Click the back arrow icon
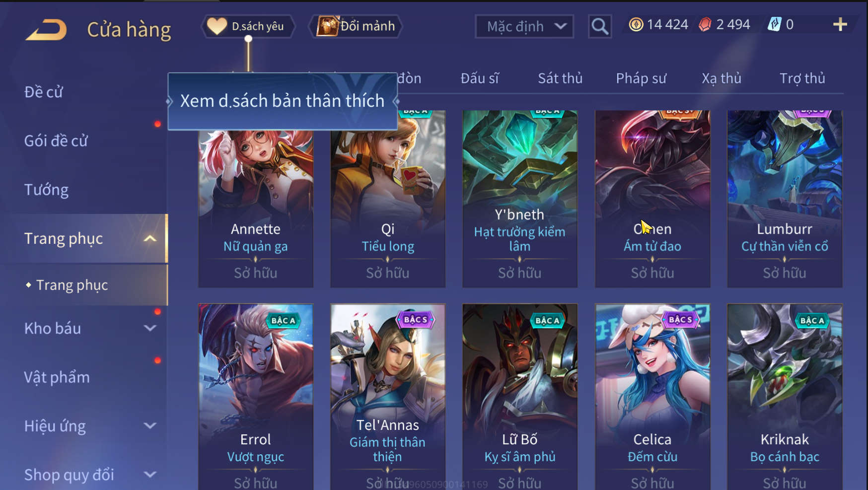The image size is (868, 490). 46,30
